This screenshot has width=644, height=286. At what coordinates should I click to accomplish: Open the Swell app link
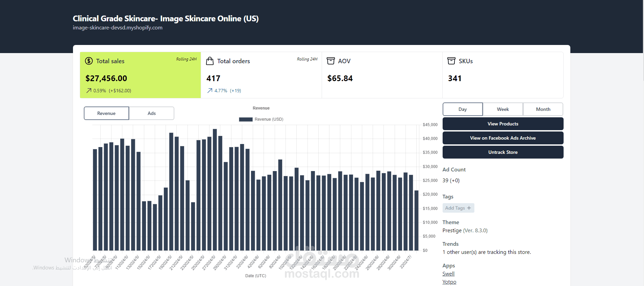click(x=448, y=274)
